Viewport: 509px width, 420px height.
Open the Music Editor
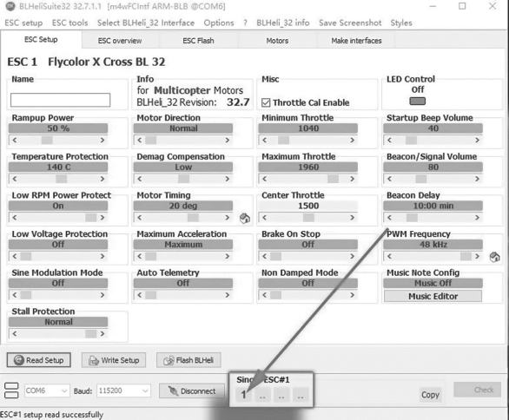click(433, 296)
